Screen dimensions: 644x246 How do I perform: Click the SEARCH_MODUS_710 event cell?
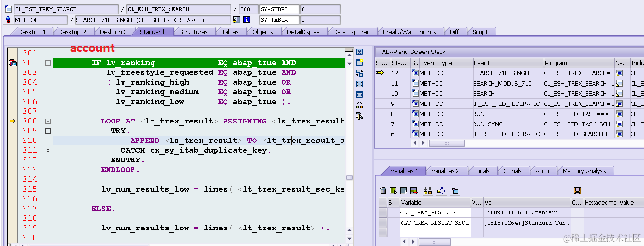pos(508,83)
